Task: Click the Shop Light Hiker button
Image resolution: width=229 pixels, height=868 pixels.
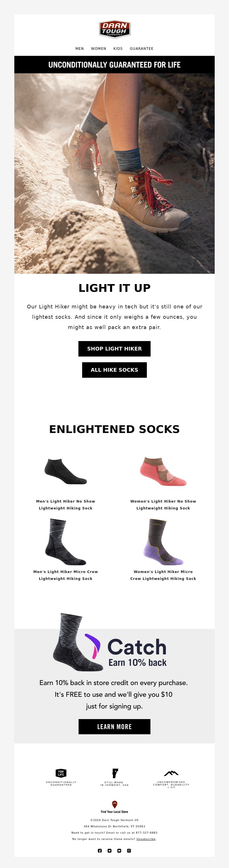Action: [x=114, y=349]
